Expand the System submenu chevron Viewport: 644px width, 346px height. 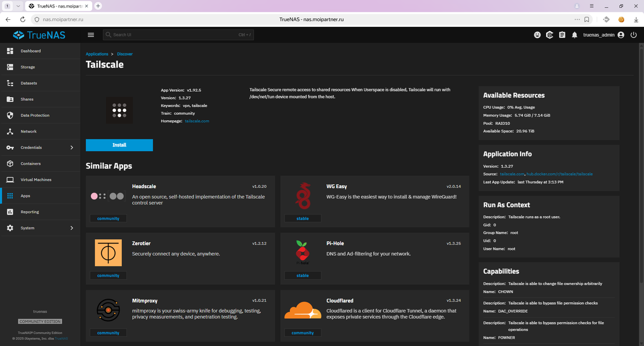[72, 228]
